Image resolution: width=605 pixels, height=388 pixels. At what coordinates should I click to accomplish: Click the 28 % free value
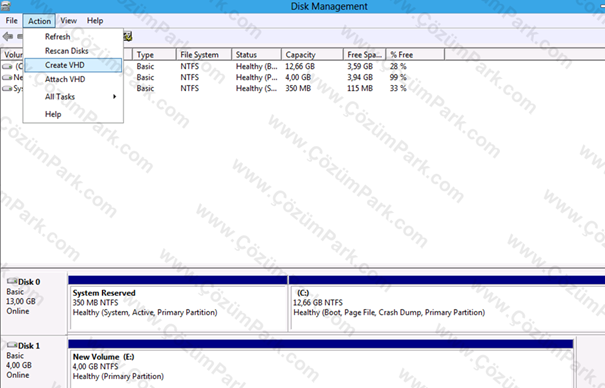click(398, 67)
